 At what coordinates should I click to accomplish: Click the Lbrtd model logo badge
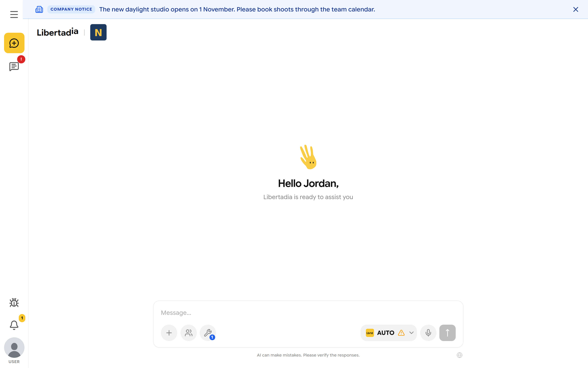click(x=370, y=333)
